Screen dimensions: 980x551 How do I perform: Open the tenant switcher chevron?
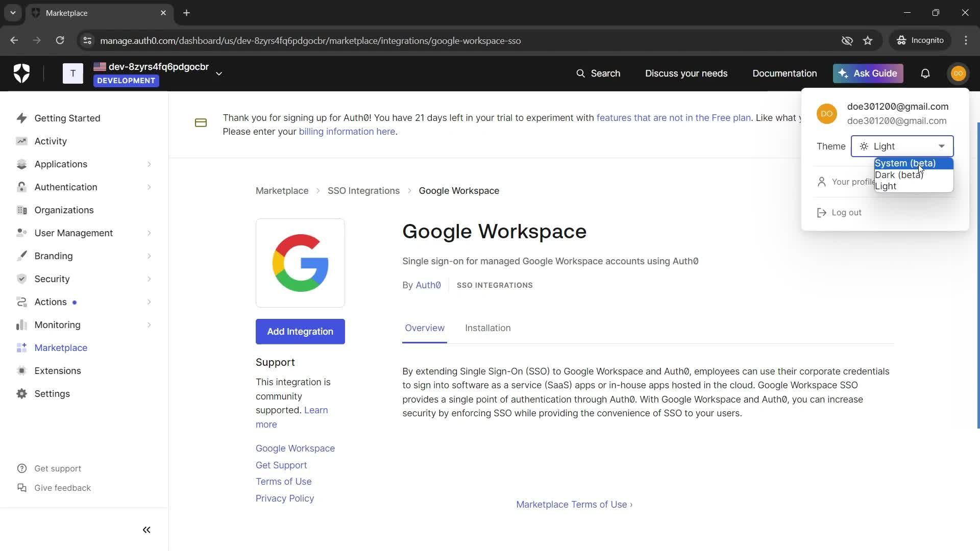[x=219, y=73]
